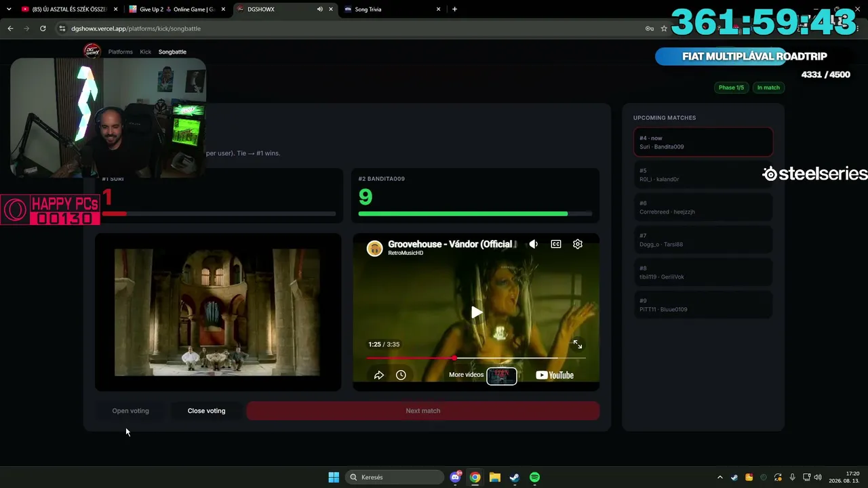Click the Close voting button
The image size is (868, 488).
(x=206, y=411)
